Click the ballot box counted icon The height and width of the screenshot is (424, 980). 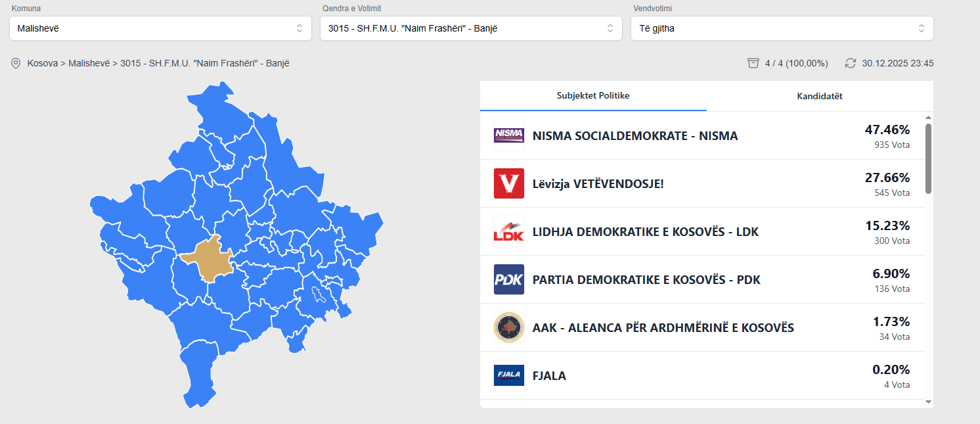[x=753, y=63]
